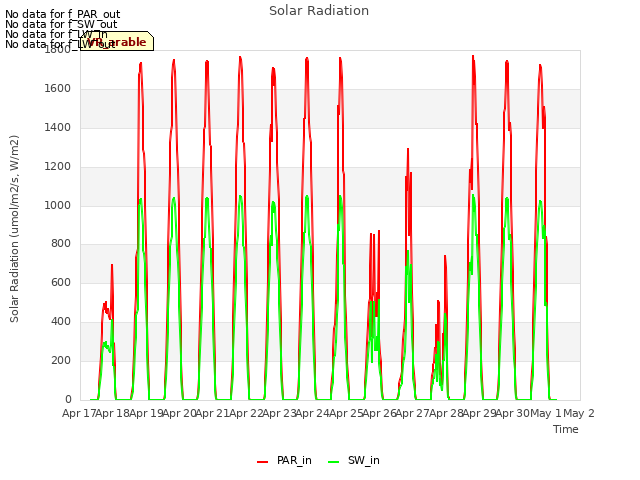640x480 pixels.
Task: Click the green SW_in legend line swatch
Action: (x=333, y=462)
